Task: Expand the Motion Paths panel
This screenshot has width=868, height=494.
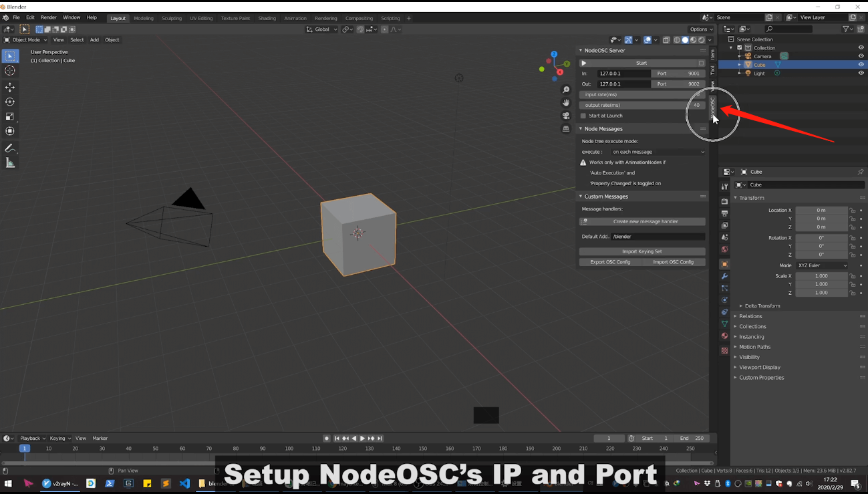Action: (x=754, y=347)
